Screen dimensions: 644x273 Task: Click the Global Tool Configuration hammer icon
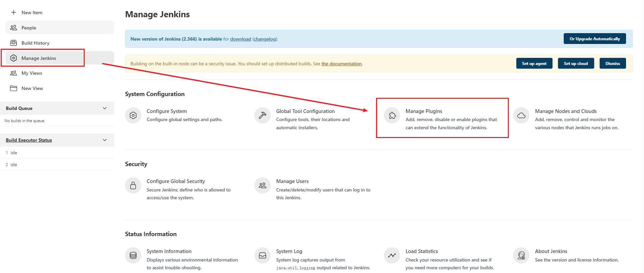point(263,115)
